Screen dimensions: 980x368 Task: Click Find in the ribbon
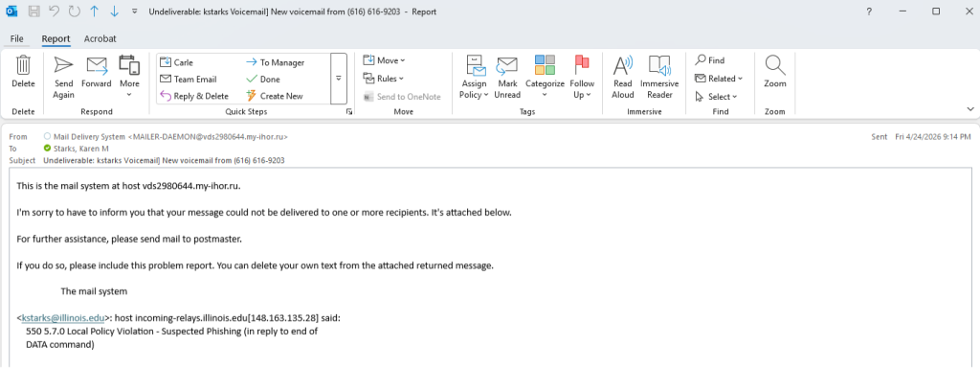(x=710, y=60)
